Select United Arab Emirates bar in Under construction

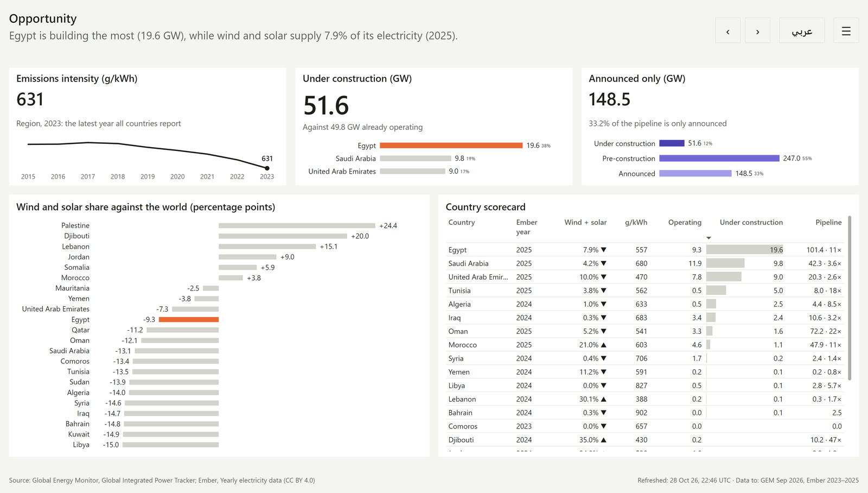(x=412, y=171)
